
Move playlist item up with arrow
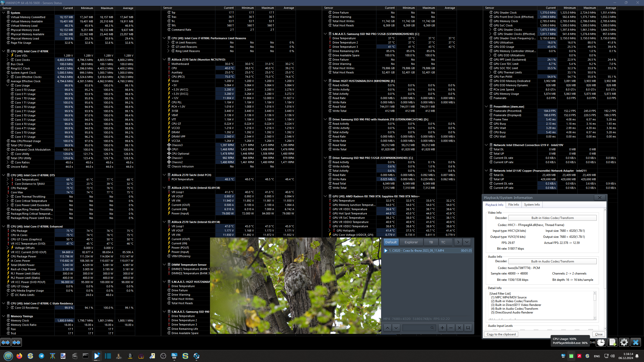387,328
